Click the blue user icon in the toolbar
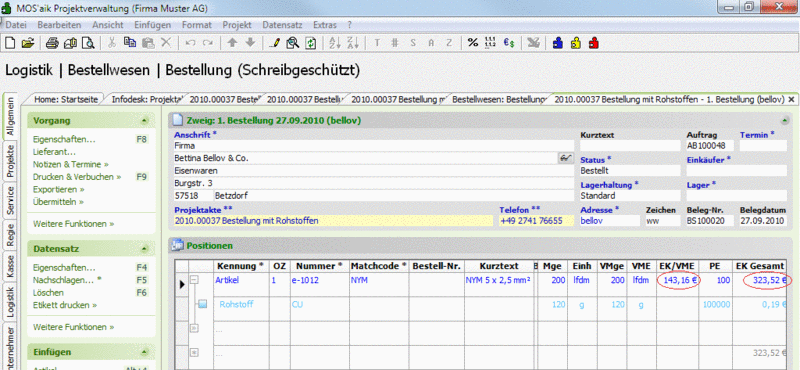The height and width of the screenshot is (370, 800). pyautogui.click(x=558, y=43)
